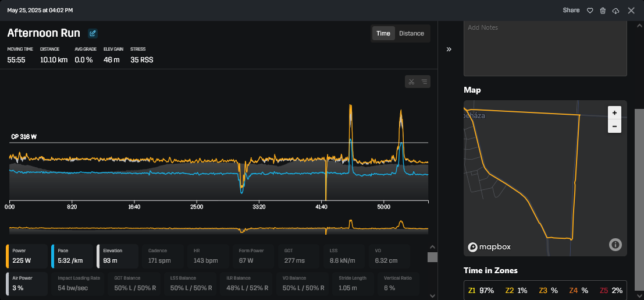The width and height of the screenshot is (644, 300).
Task: Download the activity via the cloud icon
Action: 615,10
